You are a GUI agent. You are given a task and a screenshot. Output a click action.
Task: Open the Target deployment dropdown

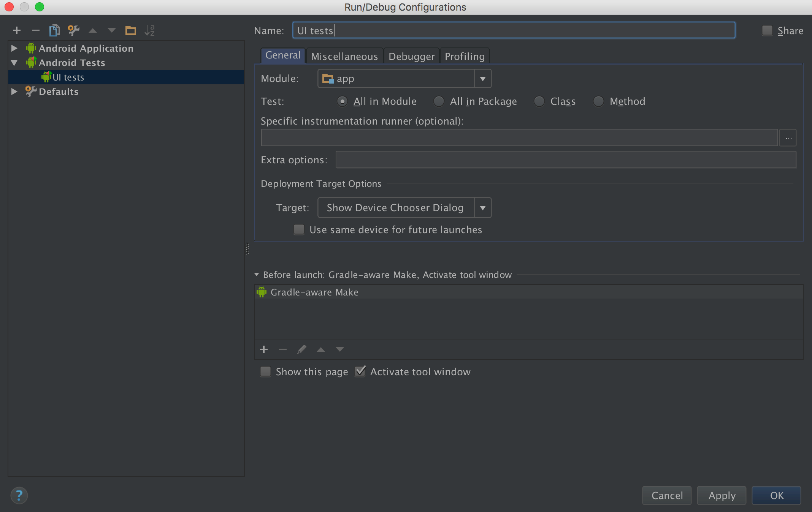click(483, 207)
